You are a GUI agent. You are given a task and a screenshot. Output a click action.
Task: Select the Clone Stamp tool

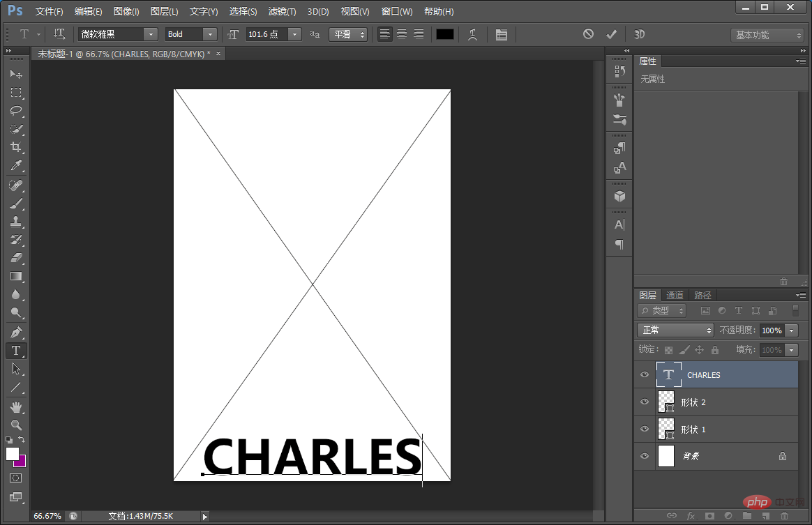16,222
